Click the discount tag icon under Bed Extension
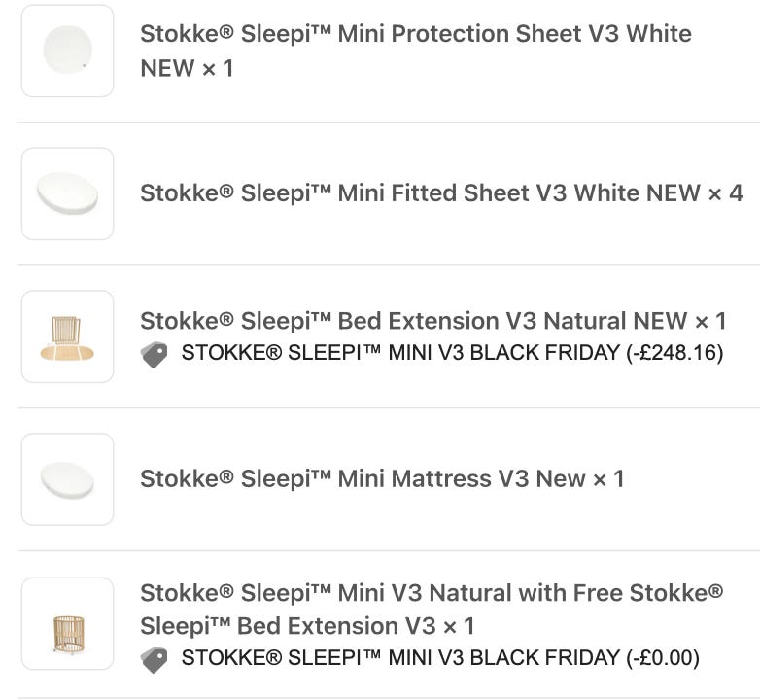 154,355
